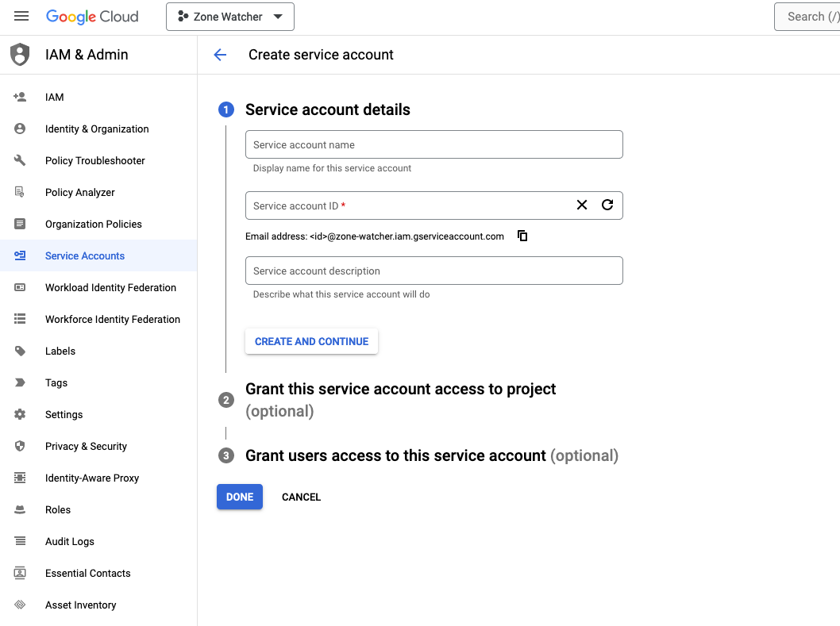This screenshot has width=840, height=626.
Task: Click the CANCEL button
Action: [301, 497]
